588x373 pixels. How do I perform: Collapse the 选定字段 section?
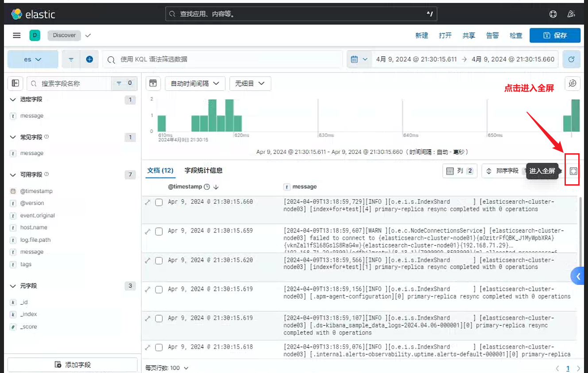[x=13, y=100]
